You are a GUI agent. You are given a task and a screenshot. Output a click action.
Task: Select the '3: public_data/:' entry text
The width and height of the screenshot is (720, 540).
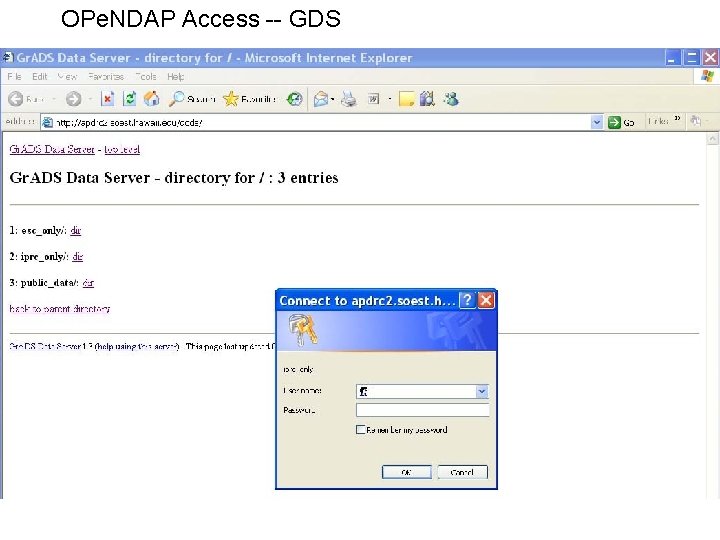pyautogui.click(x=44, y=282)
